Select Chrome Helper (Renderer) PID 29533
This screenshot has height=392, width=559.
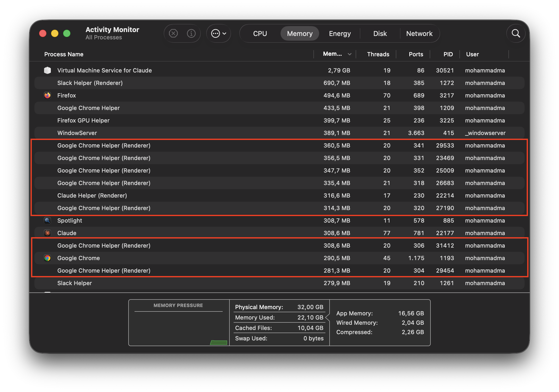[x=279, y=145]
